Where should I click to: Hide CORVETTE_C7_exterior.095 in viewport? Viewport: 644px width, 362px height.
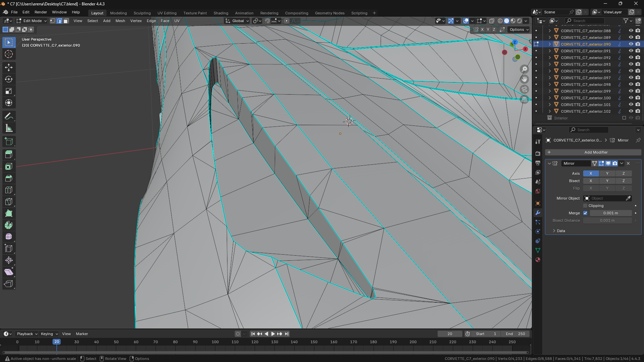tap(631, 71)
